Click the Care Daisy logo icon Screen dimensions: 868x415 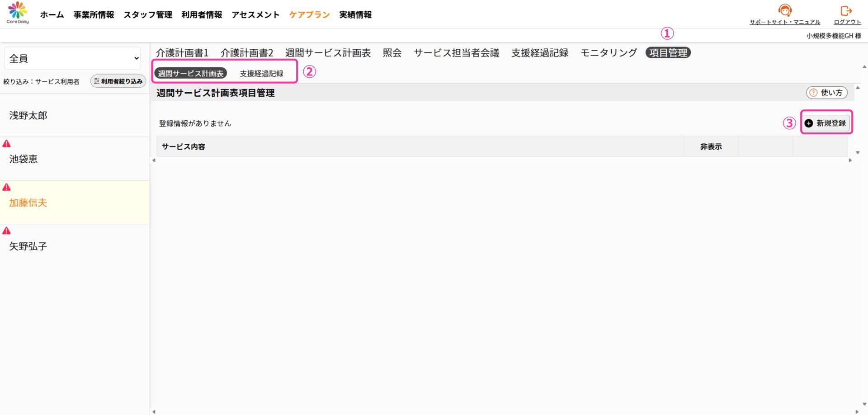point(18,10)
